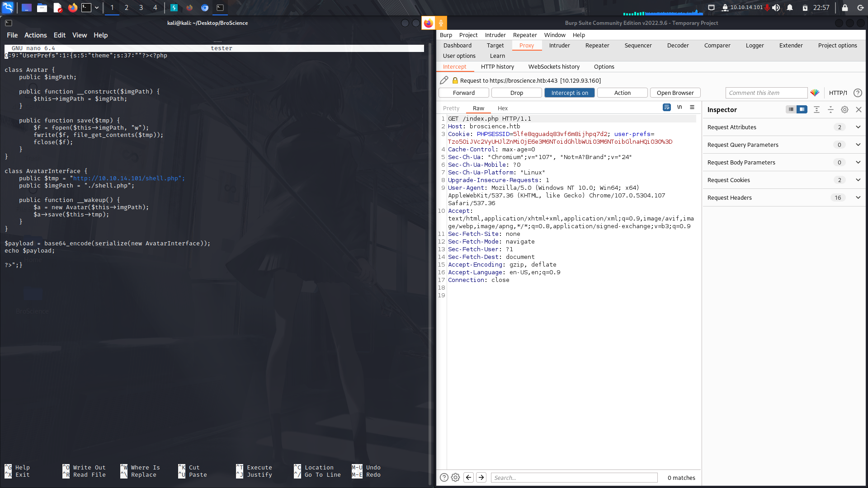Click the previous-match arrow in the search bar
The image size is (868, 488).
468,477
